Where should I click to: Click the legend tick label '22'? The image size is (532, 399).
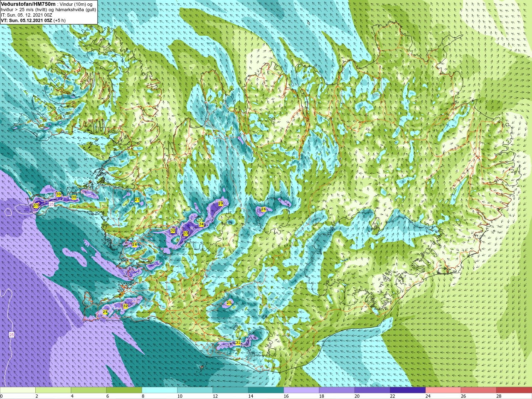392,396
